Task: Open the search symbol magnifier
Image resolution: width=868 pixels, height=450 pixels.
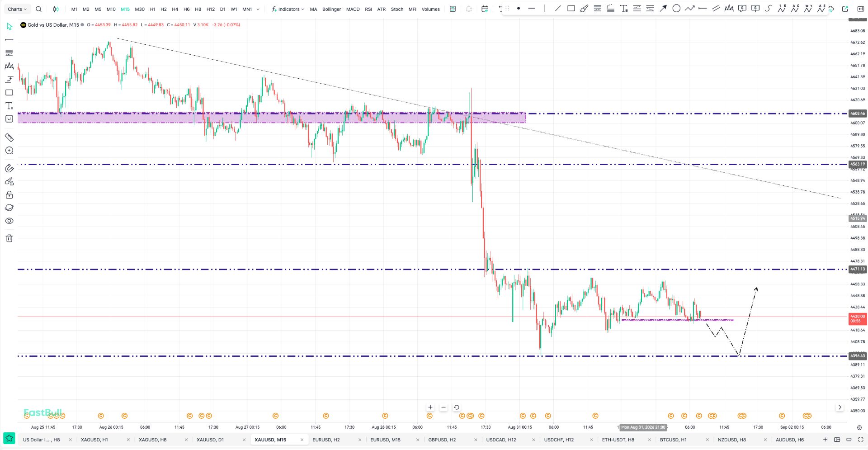Action: [x=38, y=9]
